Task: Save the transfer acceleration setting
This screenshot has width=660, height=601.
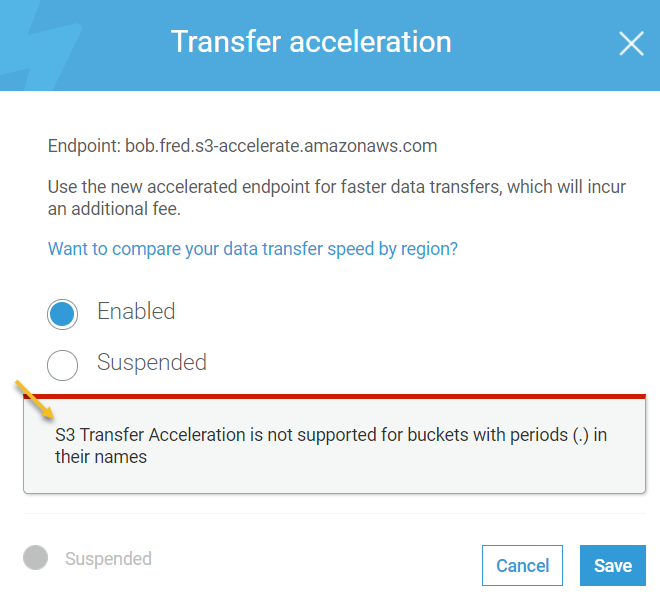Action: pos(612,566)
